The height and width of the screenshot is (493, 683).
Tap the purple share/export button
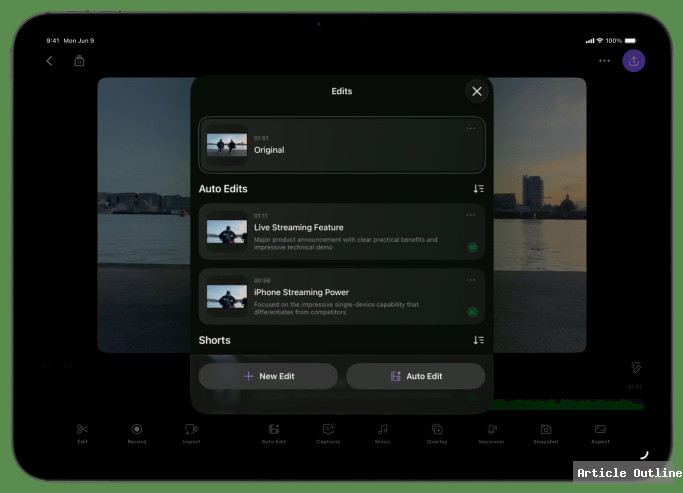pos(633,61)
